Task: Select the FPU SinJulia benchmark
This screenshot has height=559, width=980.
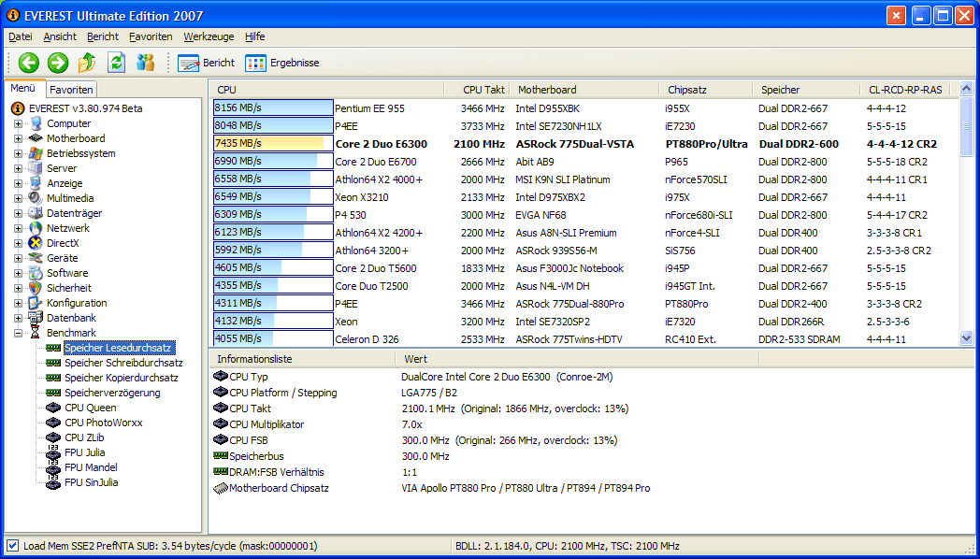Action: click(x=92, y=482)
